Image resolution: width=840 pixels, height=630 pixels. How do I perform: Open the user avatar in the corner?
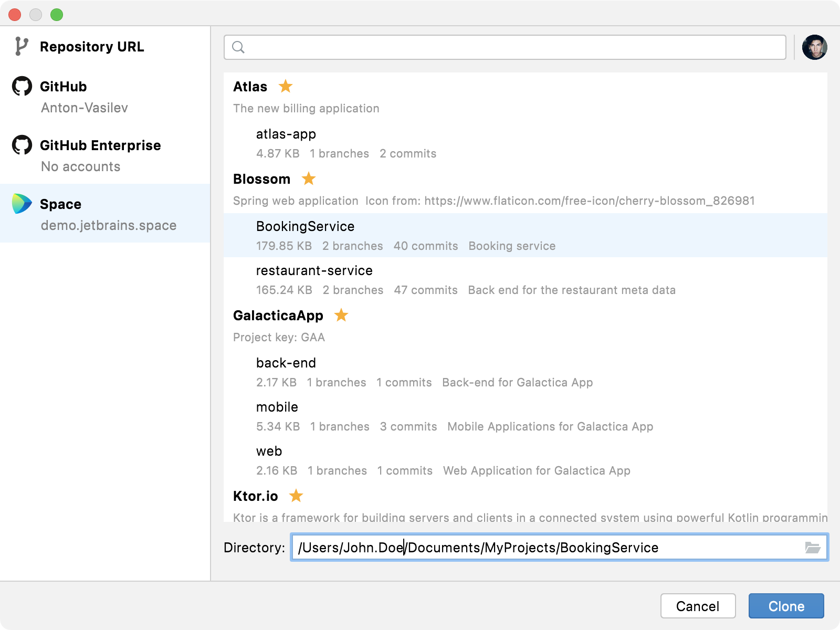(815, 47)
